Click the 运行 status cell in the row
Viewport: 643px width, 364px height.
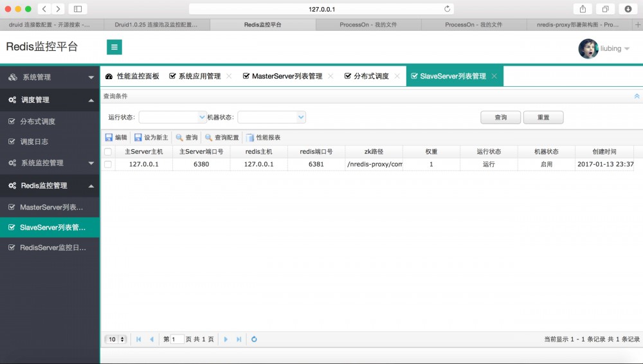(489, 164)
